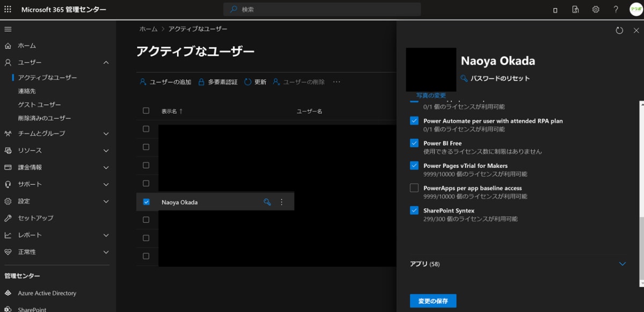Deselect the Naoya Okada row checkbox
Screen dimensions: 644x312
point(146,202)
